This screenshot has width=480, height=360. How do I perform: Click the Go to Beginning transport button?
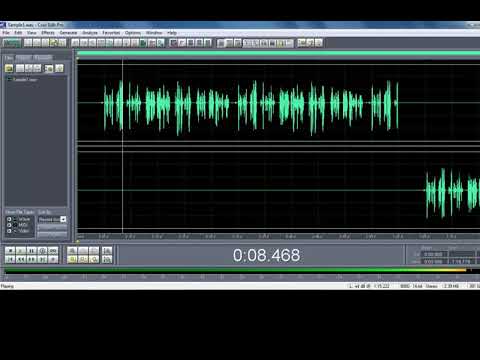[10, 259]
